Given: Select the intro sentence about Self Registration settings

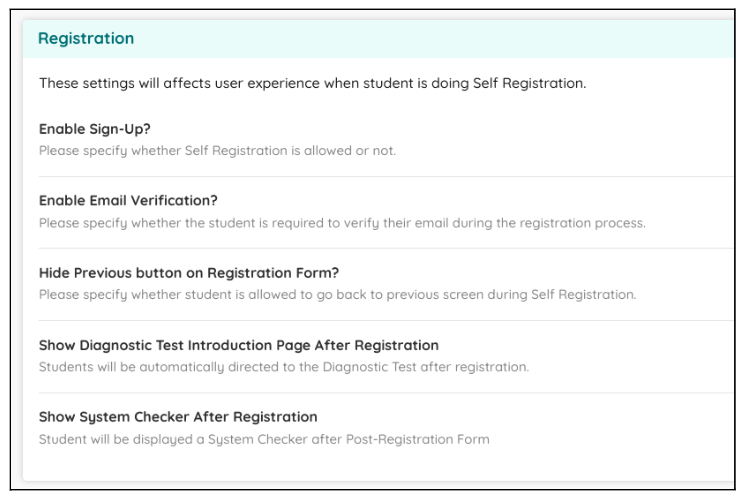Looking at the screenshot, I should point(312,83).
